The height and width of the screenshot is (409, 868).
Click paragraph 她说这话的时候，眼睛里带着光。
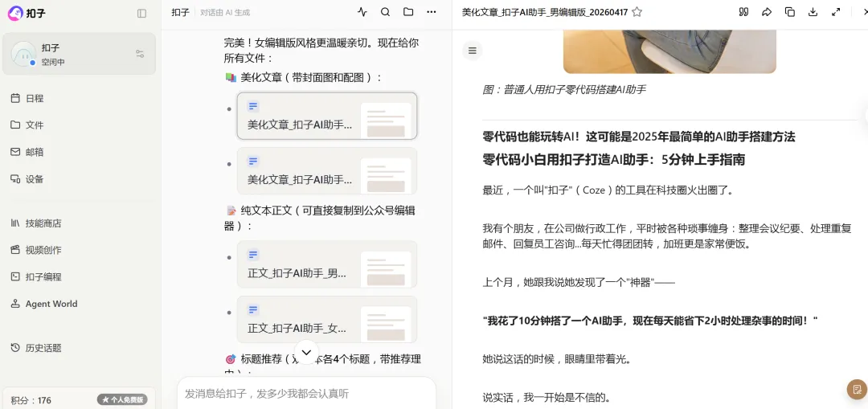[x=556, y=359]
